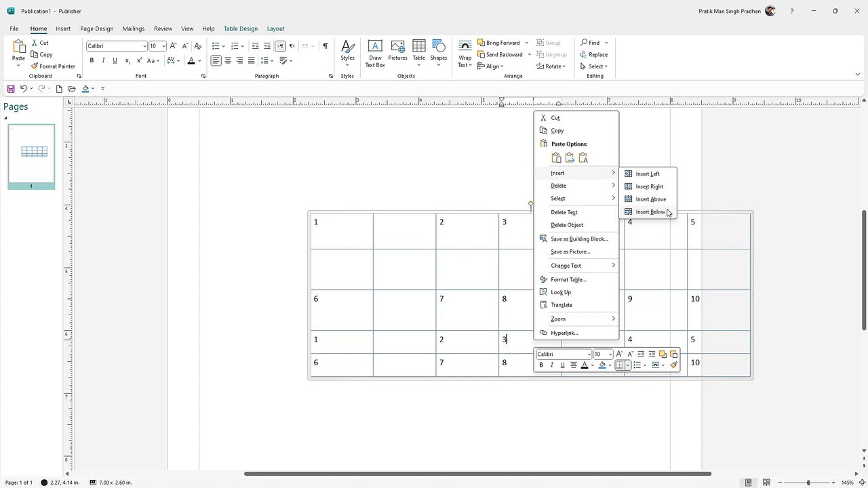Toggle Center alignment in Paragraph group
868x488 pixels.
pos(228,60)
